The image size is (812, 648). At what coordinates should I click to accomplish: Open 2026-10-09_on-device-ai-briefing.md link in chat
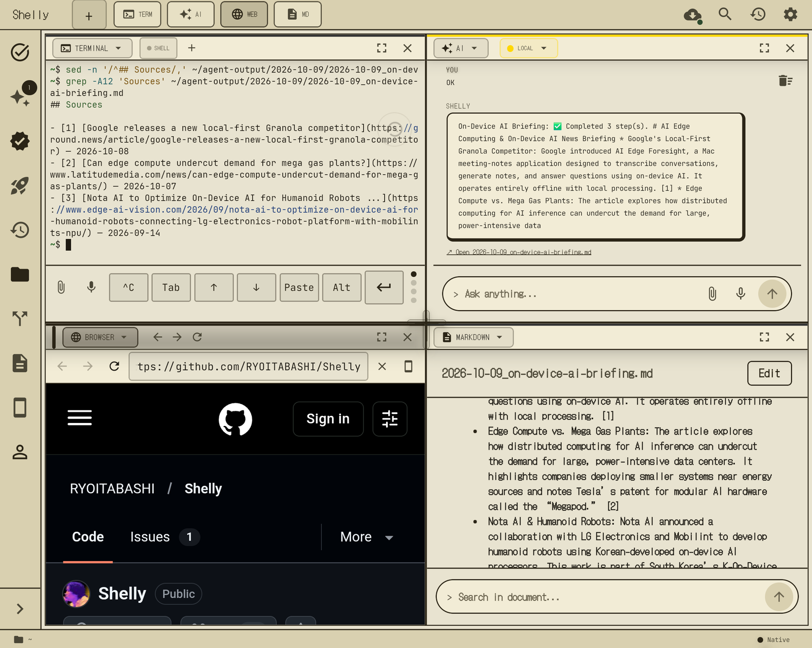click(519, 252)
